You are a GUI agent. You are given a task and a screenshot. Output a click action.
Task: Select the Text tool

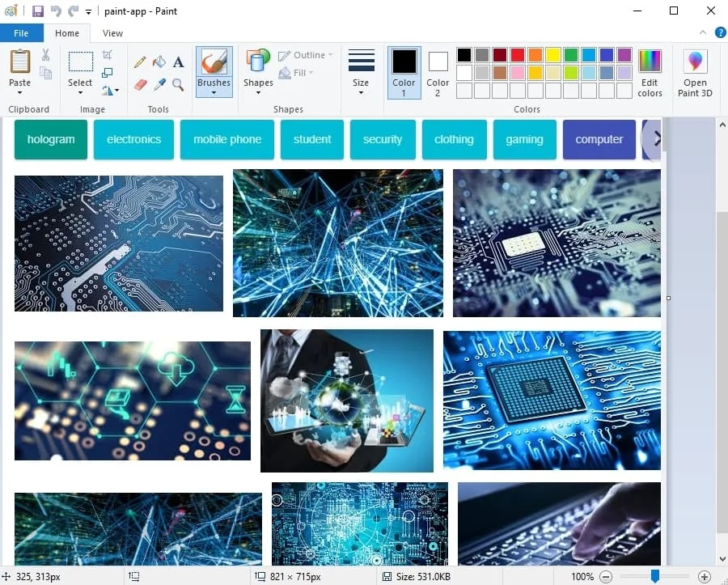[x=178, y=61]
